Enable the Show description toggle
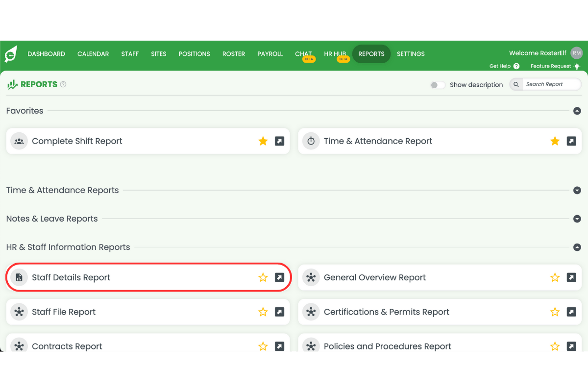Viewport: 588px width, 392px height. pyautogui.click(x=438, y=85)
